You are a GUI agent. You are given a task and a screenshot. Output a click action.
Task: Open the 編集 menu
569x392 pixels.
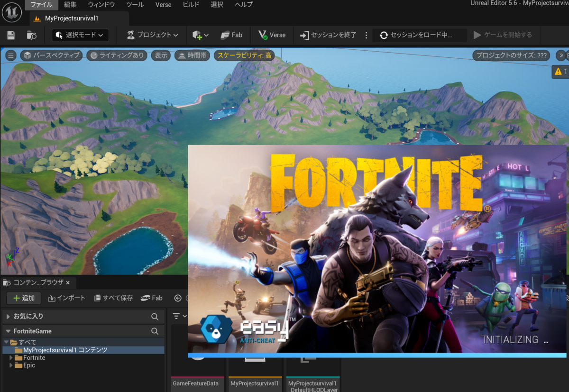click(x=70, y=5)
